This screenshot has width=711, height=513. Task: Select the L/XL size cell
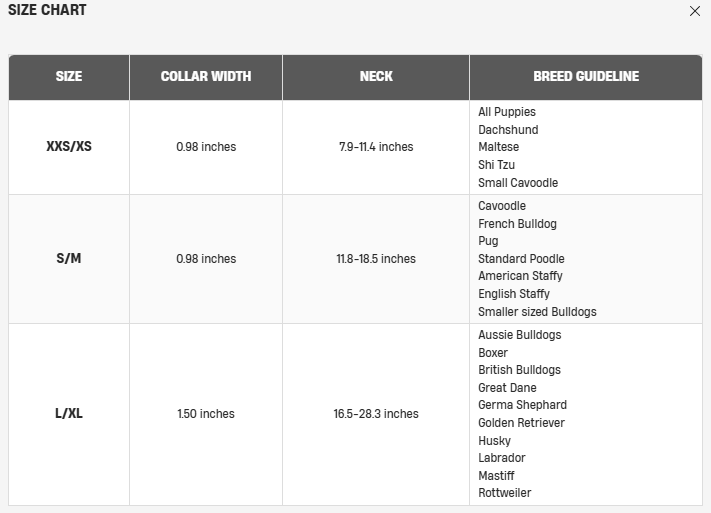[x=69, y=414]
